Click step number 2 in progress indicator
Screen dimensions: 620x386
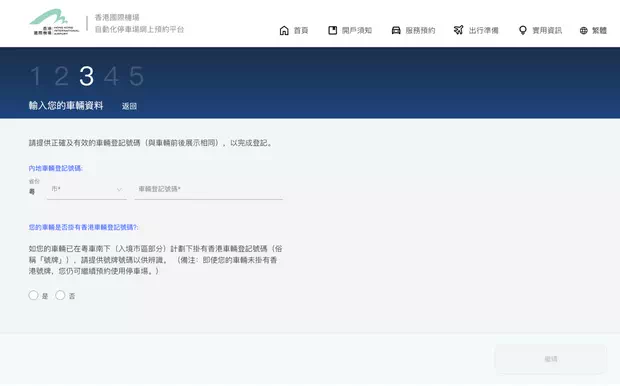(61, 76)
